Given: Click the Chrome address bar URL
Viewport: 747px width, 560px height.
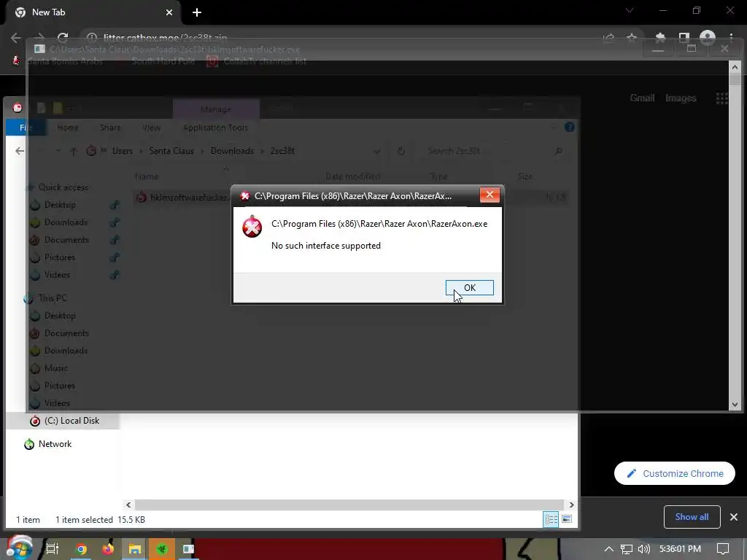Looking at the screenshot, I should tap(165, 38).
